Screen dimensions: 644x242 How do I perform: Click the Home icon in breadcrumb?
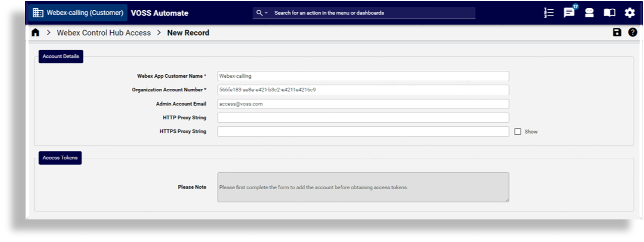coord(36,33)
